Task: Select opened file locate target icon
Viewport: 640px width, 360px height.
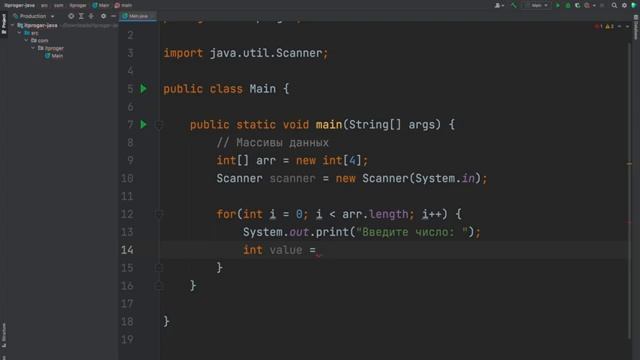Action: tap(71, 16)
